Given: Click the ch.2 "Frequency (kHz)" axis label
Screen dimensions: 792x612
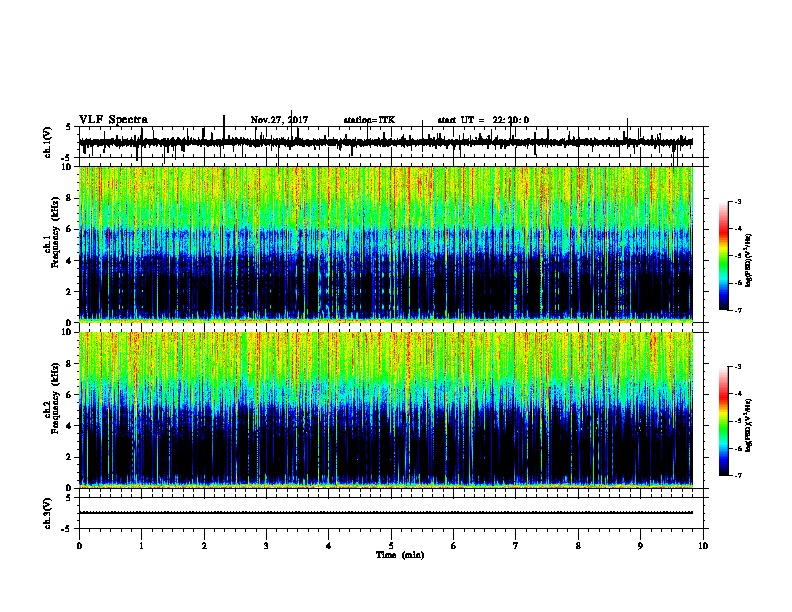Looking at the screenshot, I should (56, 398).
